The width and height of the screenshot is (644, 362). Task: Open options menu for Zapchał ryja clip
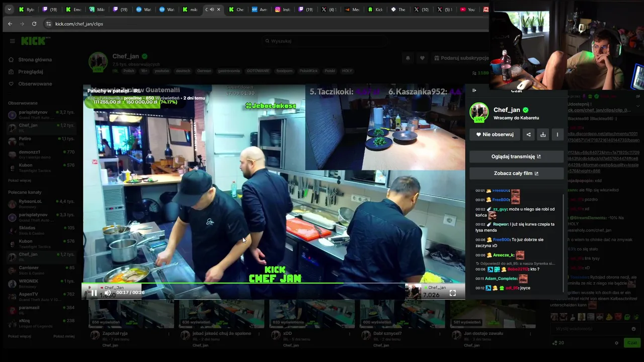pyautogui.click(x=169, y=333)
